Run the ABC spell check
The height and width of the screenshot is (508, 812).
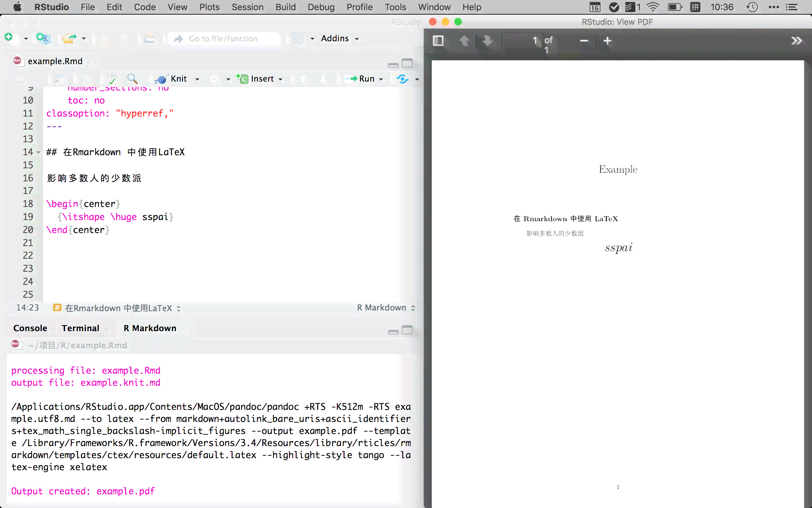(x=112, y=79)
